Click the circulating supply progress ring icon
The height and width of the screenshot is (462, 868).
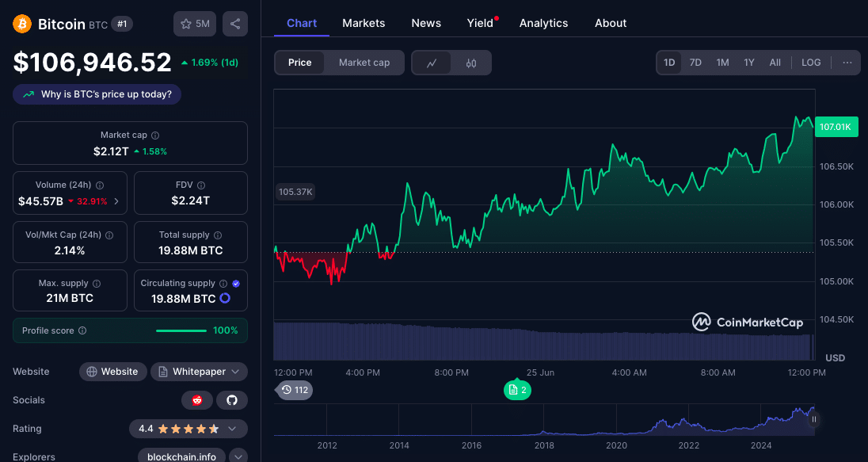tap(225, 298)
